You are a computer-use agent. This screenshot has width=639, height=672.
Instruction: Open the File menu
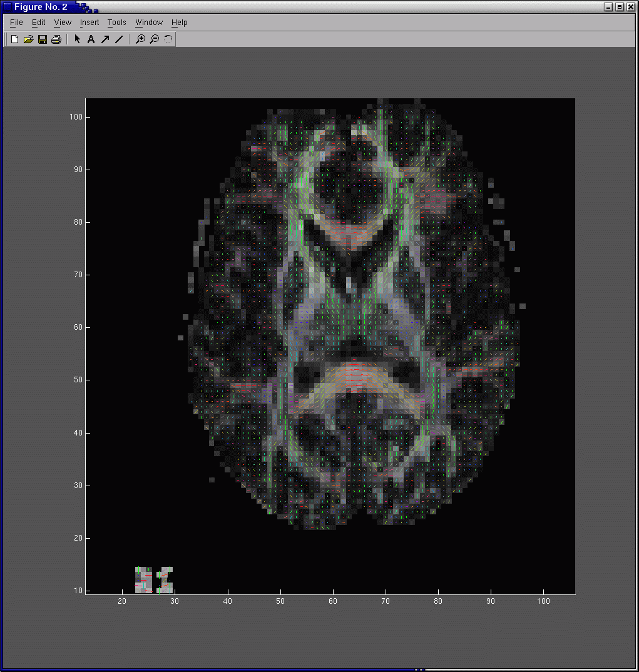[16, 23]
